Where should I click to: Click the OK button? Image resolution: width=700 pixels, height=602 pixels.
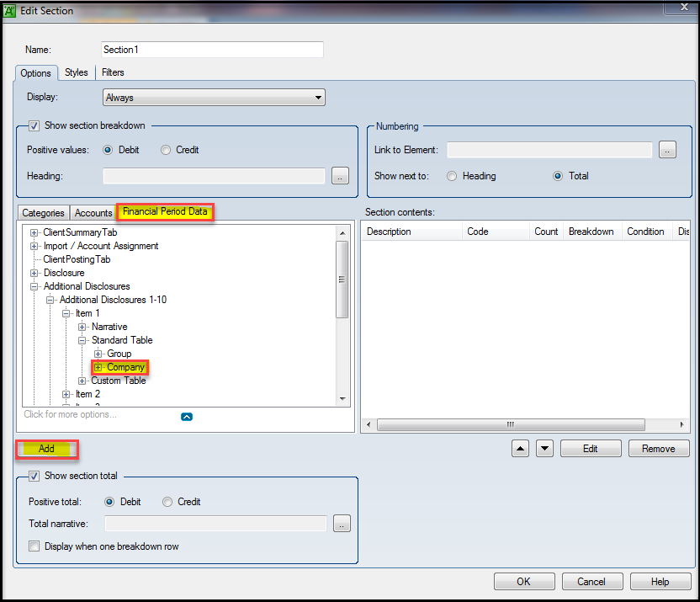524,581
